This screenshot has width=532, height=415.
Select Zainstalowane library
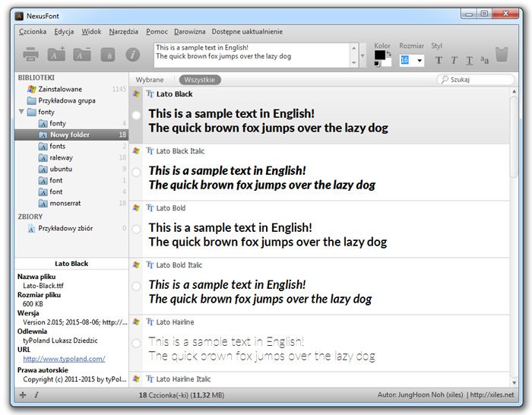71,89
